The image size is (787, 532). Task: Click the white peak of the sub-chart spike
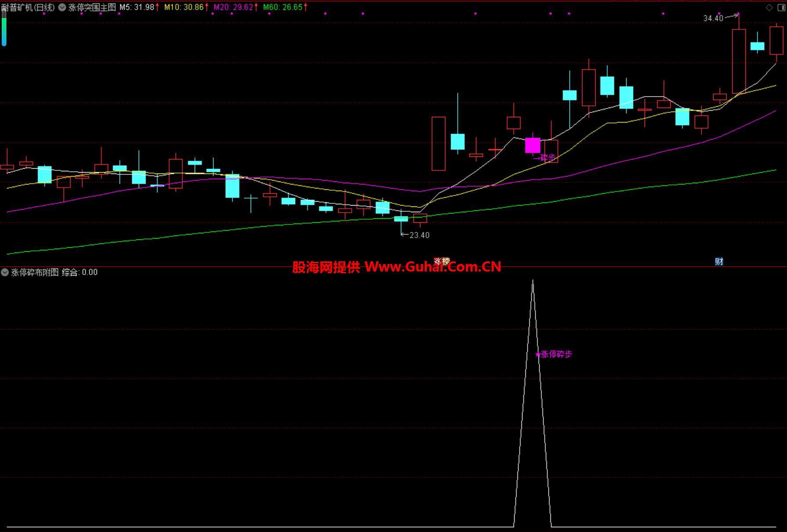(x=533, y=281)
